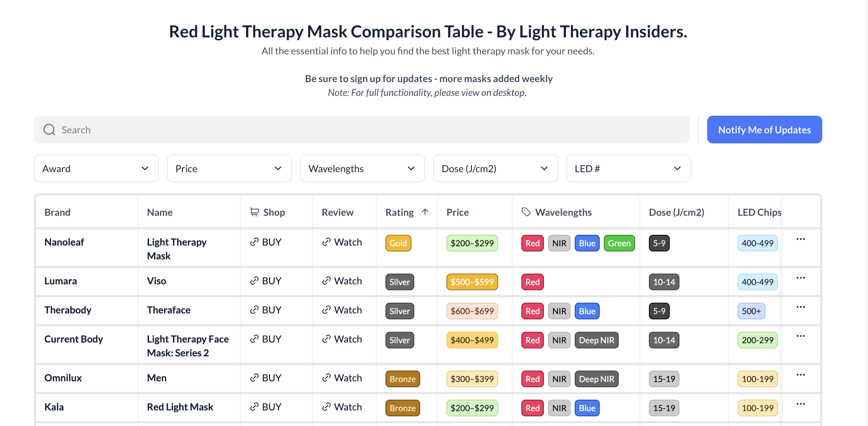
Task: Click the cart icon in Shop header
Action: (x=254, y=212)
